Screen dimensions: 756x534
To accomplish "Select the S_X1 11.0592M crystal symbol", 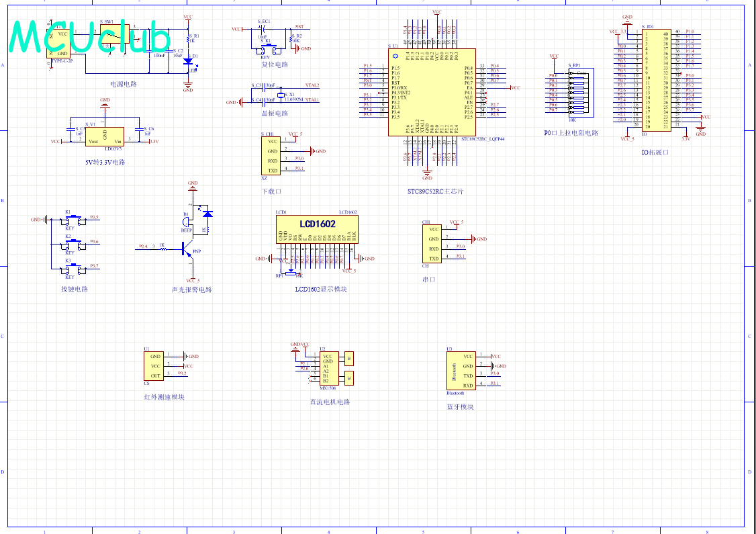I will pyautogui.click(x=281, y=95).
